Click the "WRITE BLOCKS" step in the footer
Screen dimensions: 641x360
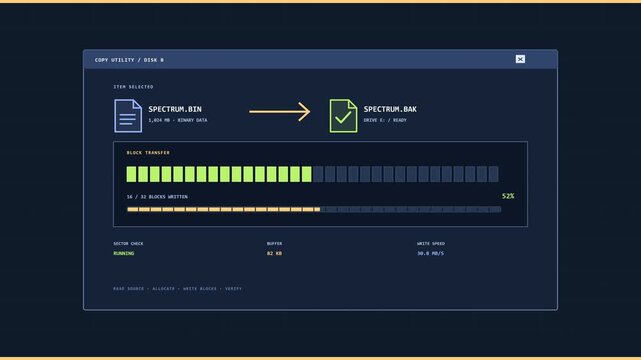pos(200,288)
